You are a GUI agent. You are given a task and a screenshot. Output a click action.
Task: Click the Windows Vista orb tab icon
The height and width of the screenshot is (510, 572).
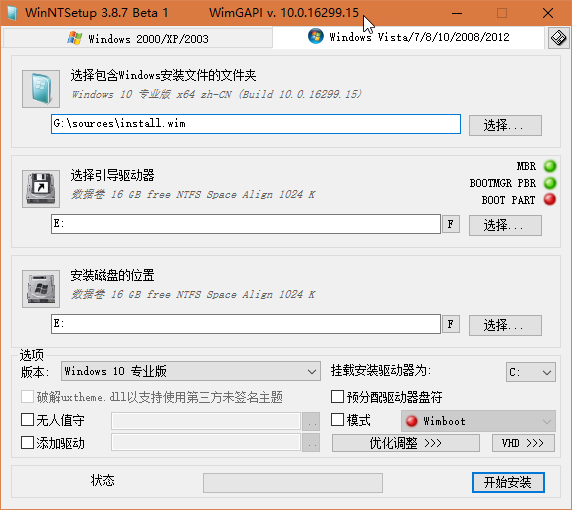point(316,36)
